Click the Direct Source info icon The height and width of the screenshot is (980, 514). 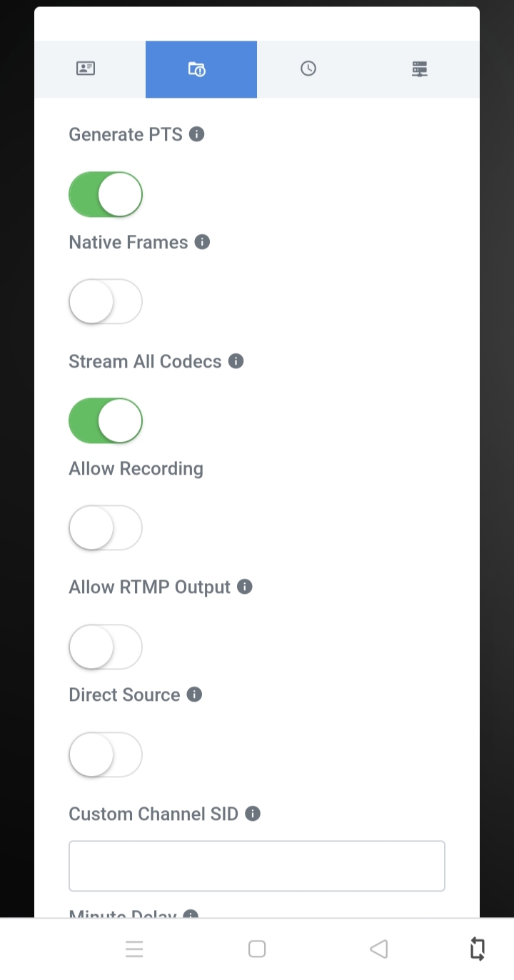(x=194, y=694)
